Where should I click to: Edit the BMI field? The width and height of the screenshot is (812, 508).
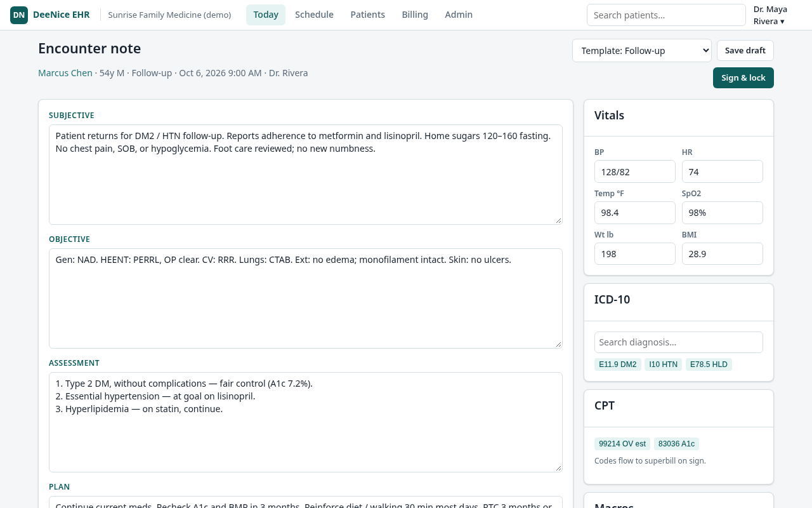click(723, 254)
